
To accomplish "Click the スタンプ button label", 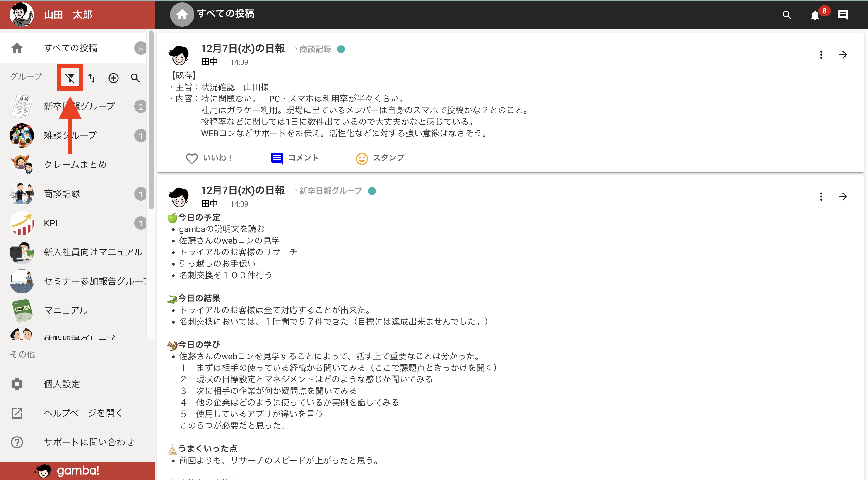I will coord(388,158).
